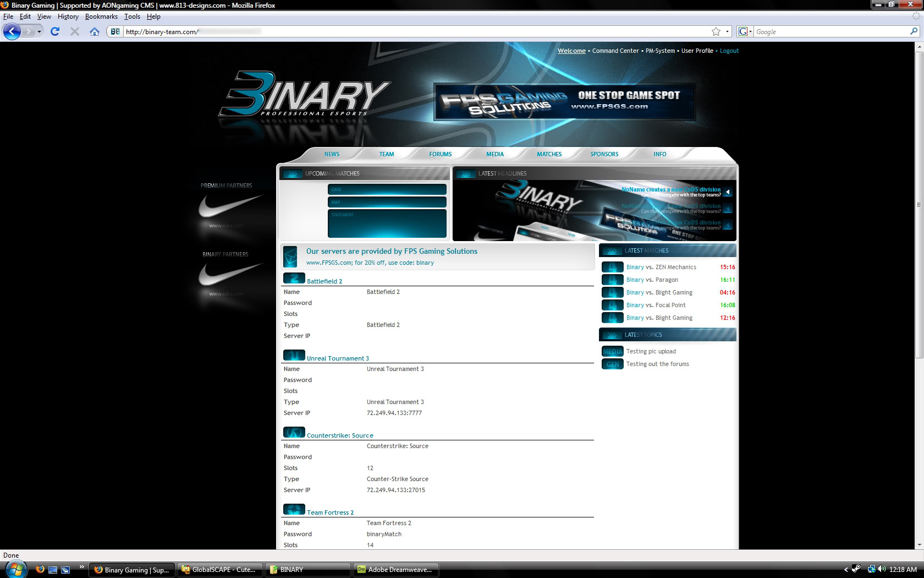
Task: Open the Help menu
Action: pos(153,17)
